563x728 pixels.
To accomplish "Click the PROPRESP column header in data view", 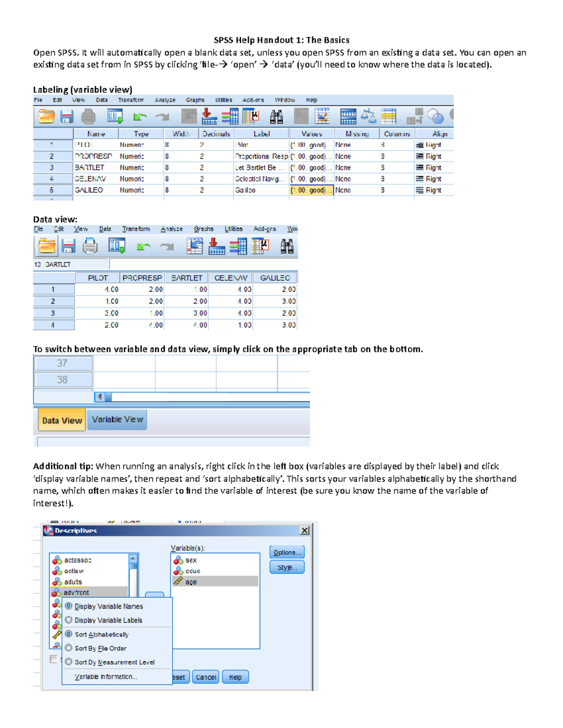I will [x=142, y=278].
